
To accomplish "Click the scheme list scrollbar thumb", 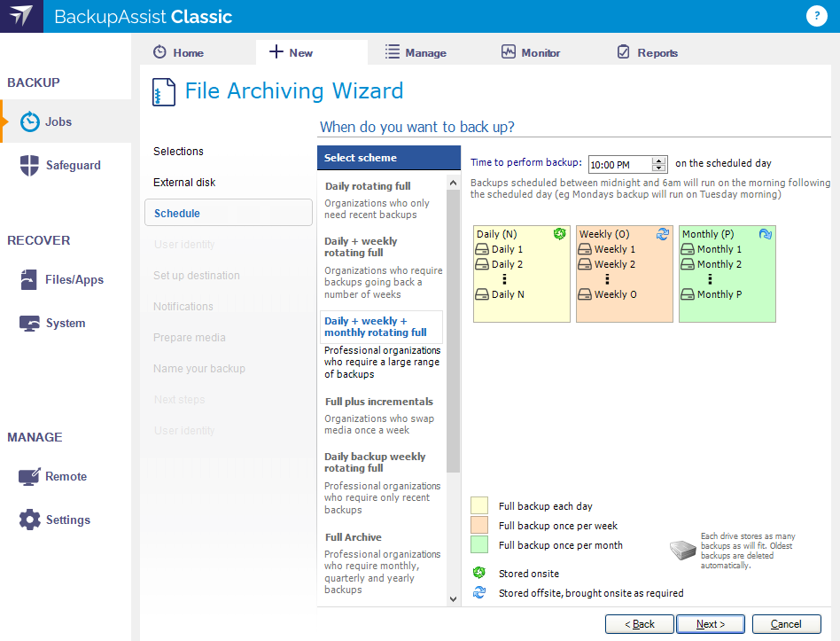I will 453,332.
